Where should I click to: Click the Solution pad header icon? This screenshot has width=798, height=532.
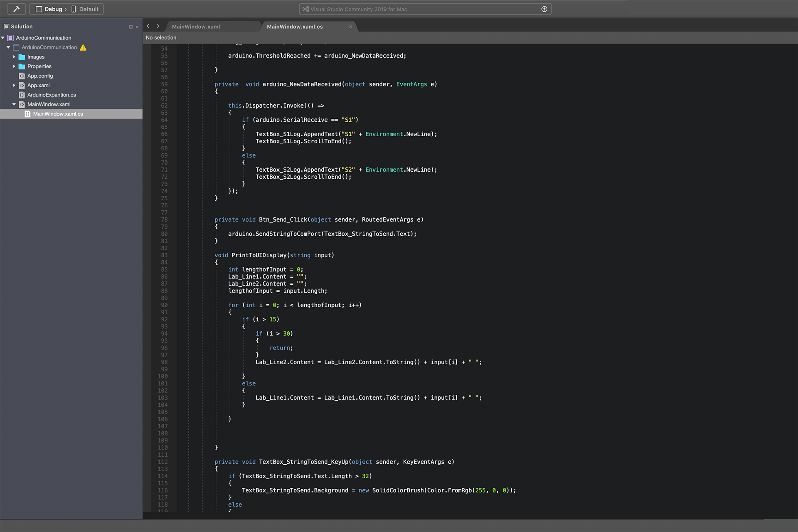6,27
